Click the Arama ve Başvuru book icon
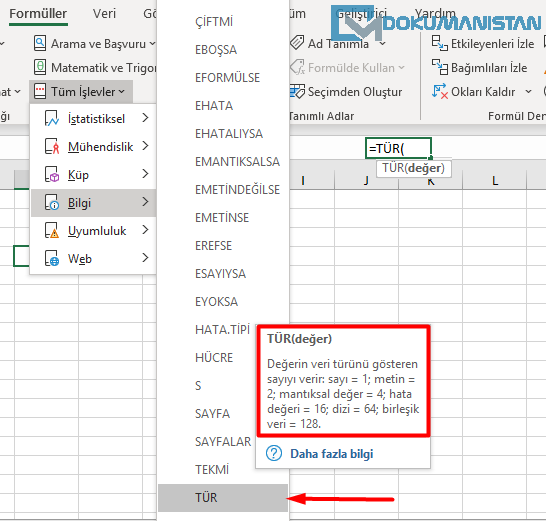 (x=40, y=44)
